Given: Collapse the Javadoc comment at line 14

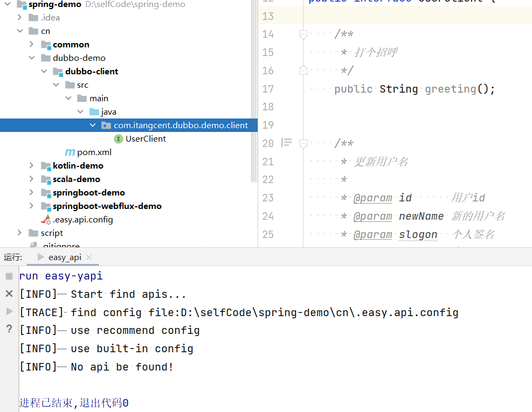Looking at the screenshot, I should point(302,34).
